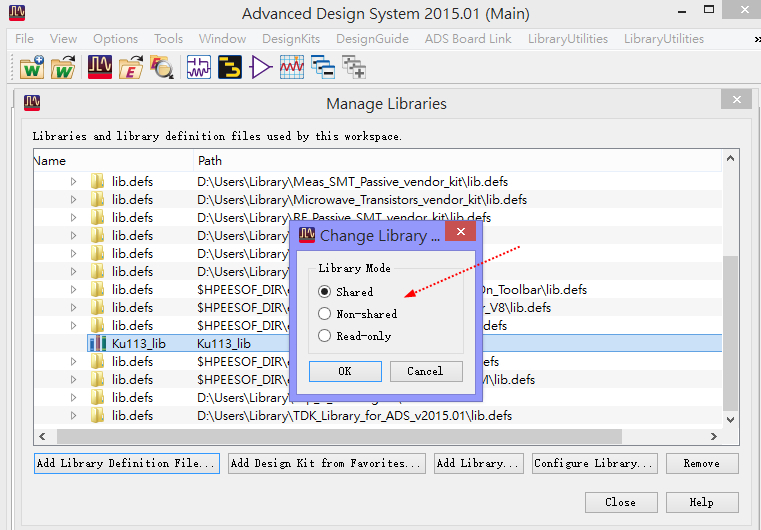Click the vertical scrollbar thumb in the library list
The image size is (761, 530).
click(x=730, y=333)
